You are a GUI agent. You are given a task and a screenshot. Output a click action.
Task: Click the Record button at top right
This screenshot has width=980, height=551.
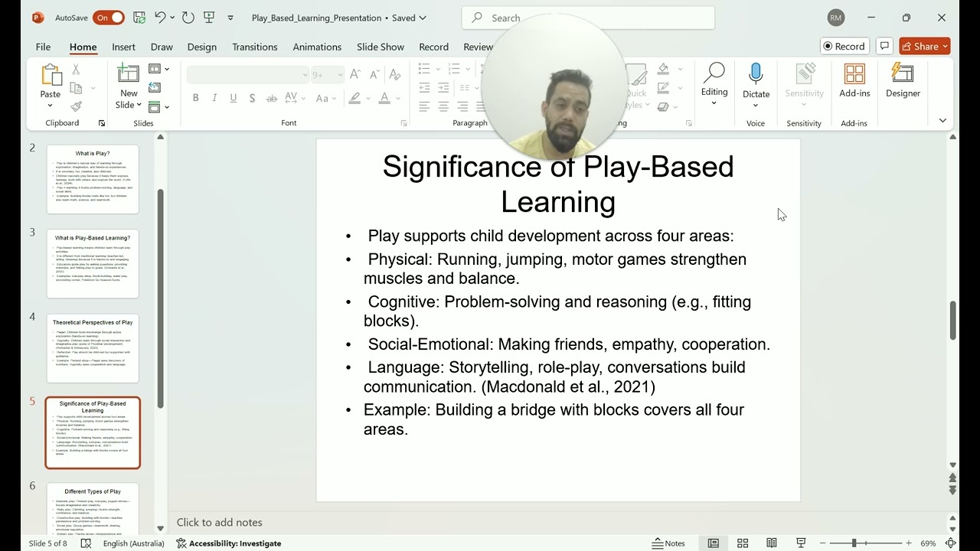(844, 46)
